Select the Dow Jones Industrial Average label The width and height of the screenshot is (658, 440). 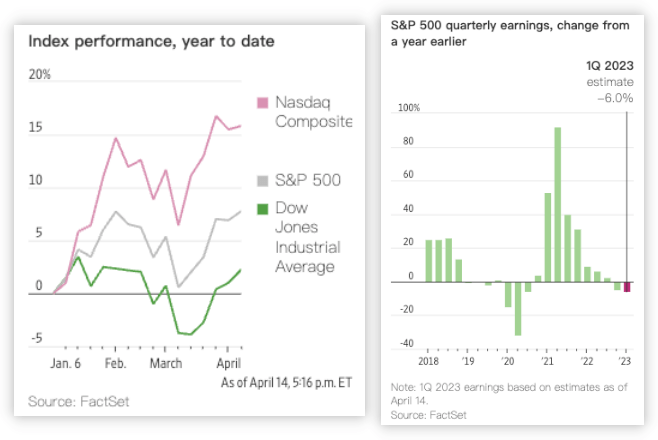(x=308, y=237)
